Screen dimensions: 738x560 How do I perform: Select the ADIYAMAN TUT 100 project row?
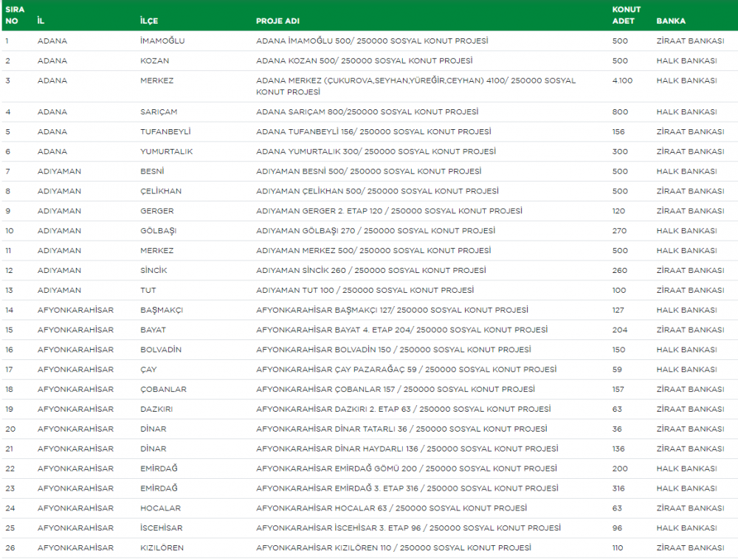coord(365,291)
